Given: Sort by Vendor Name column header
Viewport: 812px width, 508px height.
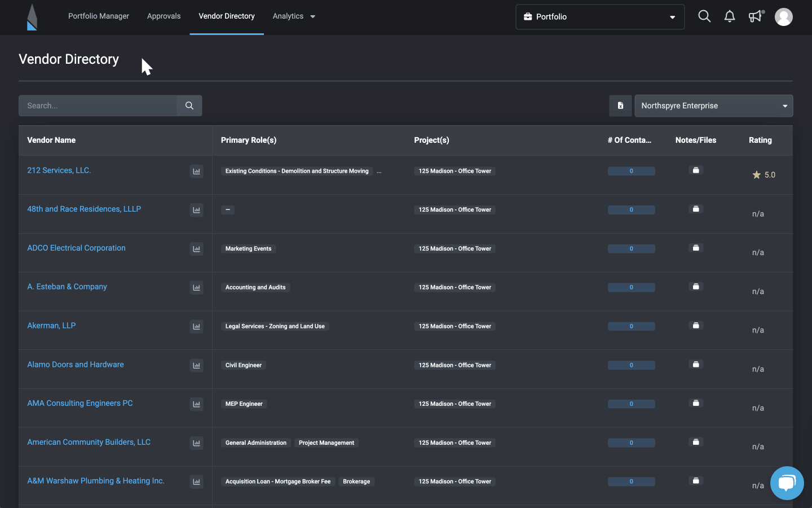Looking at the screenshot, I should click(x=51, y=140).
